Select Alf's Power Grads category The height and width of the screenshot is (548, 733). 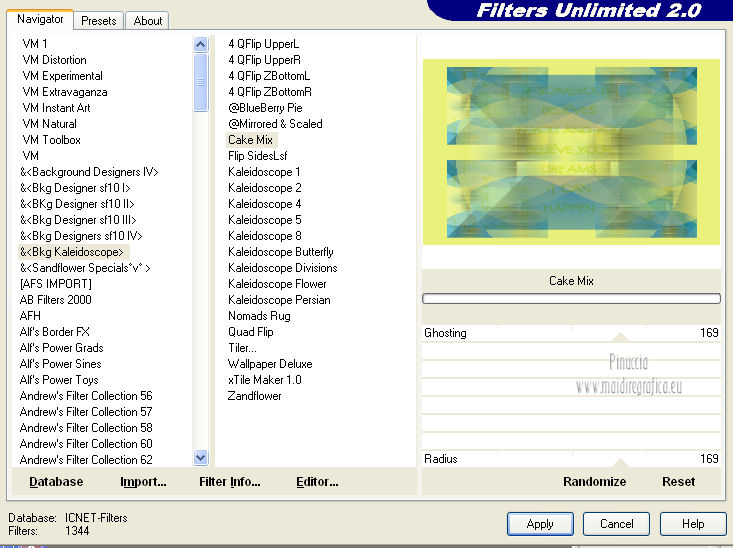point(61,348)
